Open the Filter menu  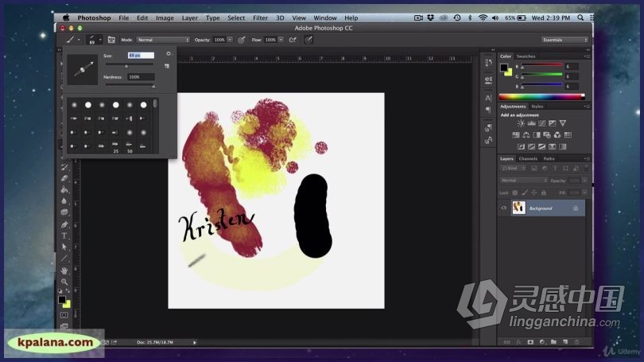coord(261,18)
